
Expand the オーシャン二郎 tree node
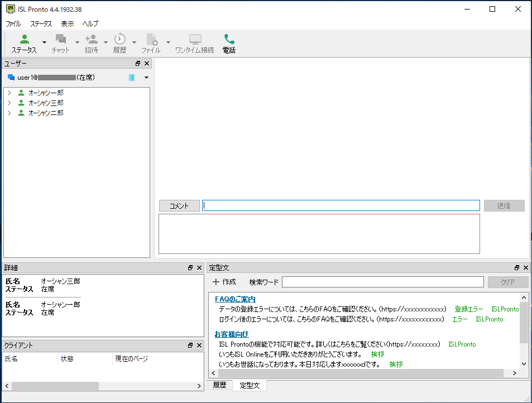[9, 113]
